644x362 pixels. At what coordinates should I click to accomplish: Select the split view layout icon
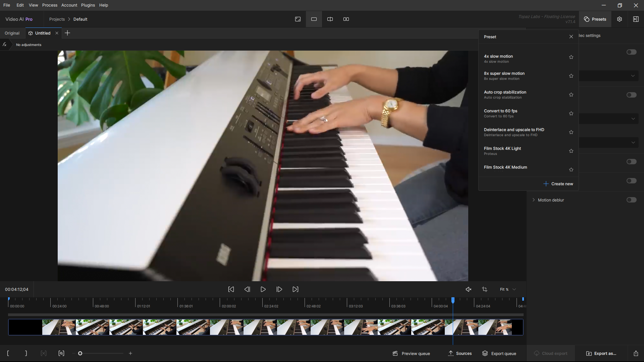point(330,19)
